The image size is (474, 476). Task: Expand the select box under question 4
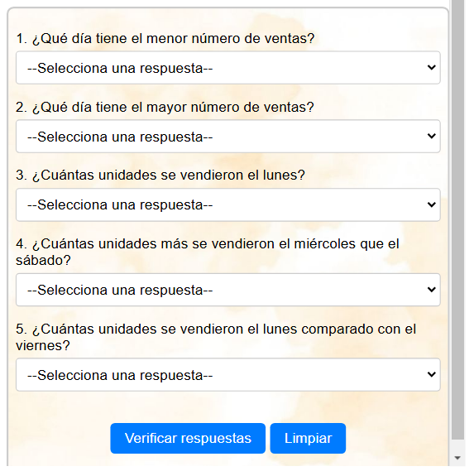coord(227,290)
